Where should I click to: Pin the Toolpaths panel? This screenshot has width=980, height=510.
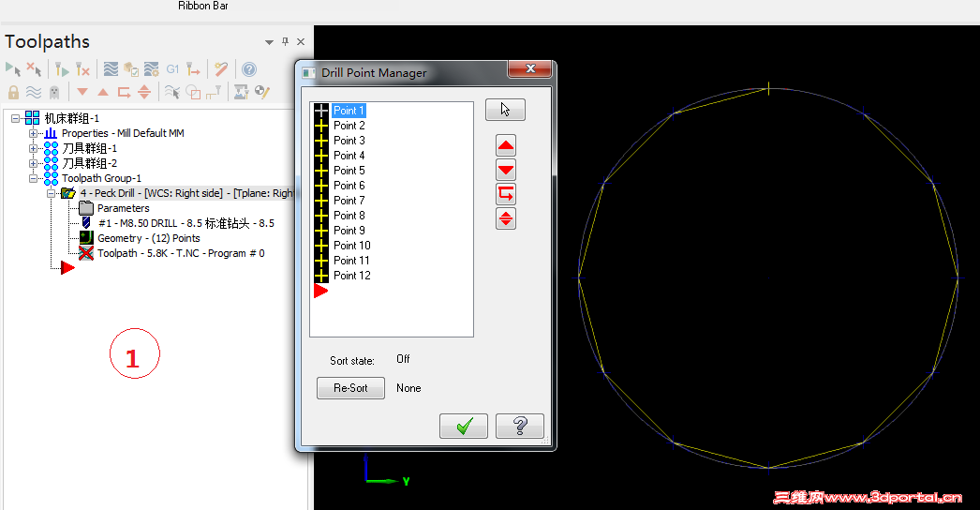(285, 41)
